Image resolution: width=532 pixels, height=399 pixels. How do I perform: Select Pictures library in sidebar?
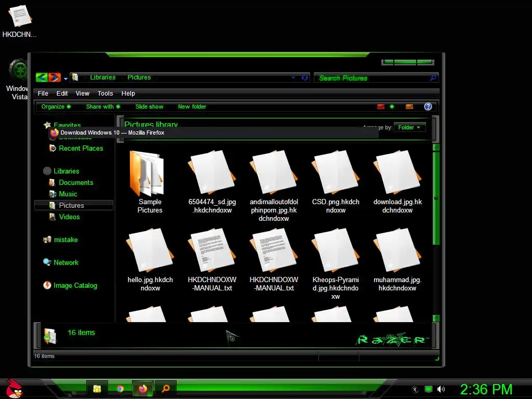click(74, 205)
